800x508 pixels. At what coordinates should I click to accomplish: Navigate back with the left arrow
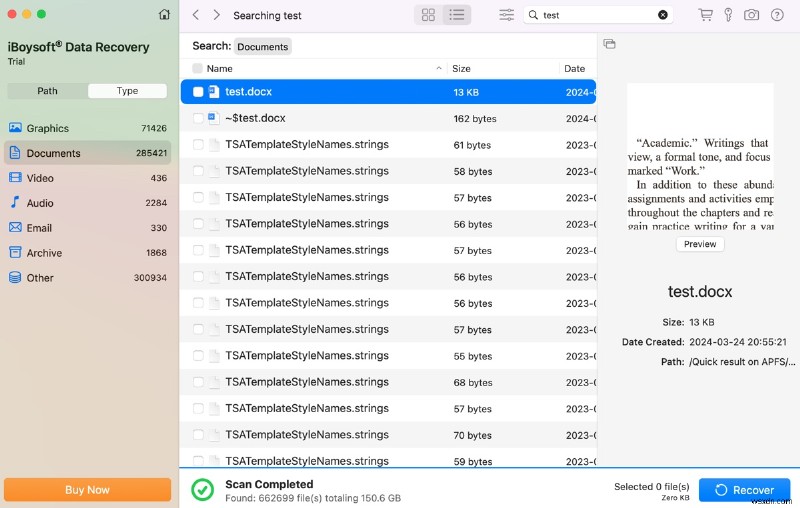point(196,15)
